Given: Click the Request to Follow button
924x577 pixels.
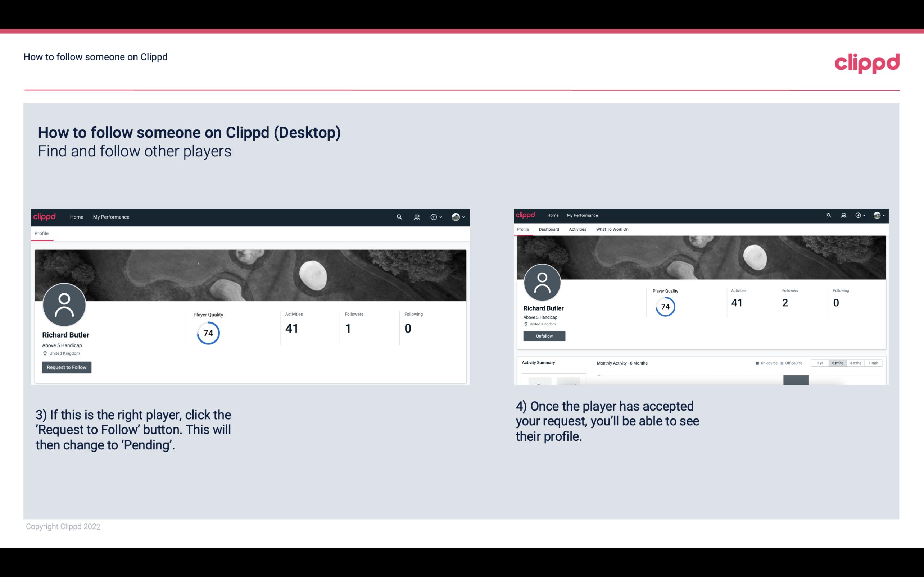Looking at the screenshot, I should point(67,367).
